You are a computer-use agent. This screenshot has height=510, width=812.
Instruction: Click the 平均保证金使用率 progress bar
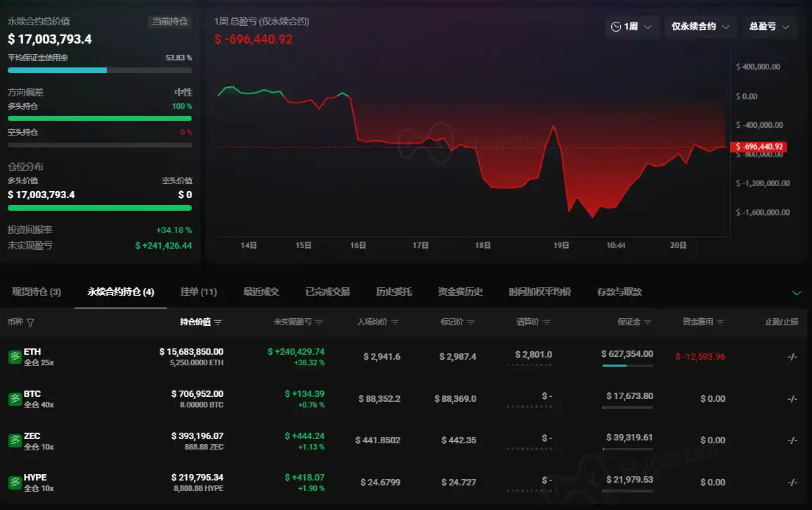(99, 70)
